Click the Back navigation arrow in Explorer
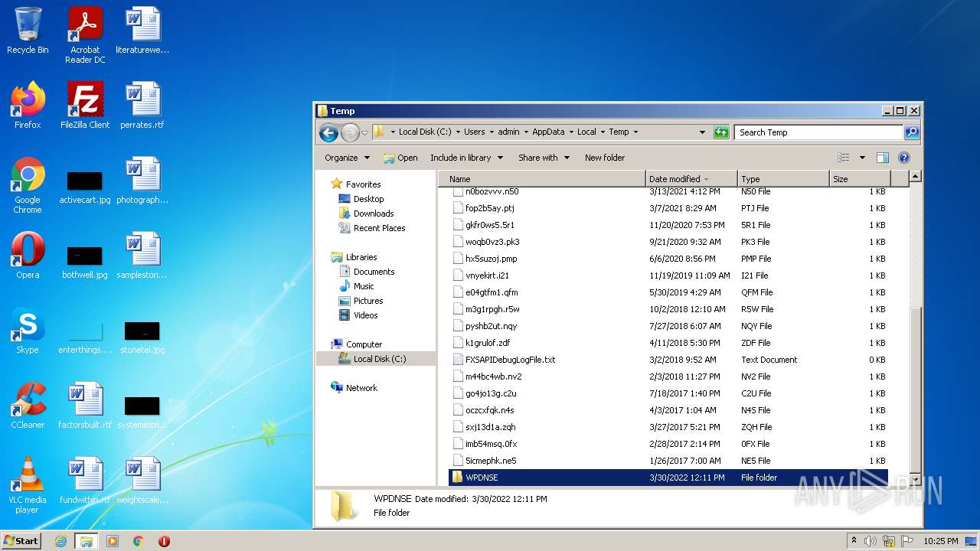Viewport: 980px width, 551px height. [329, 132]
